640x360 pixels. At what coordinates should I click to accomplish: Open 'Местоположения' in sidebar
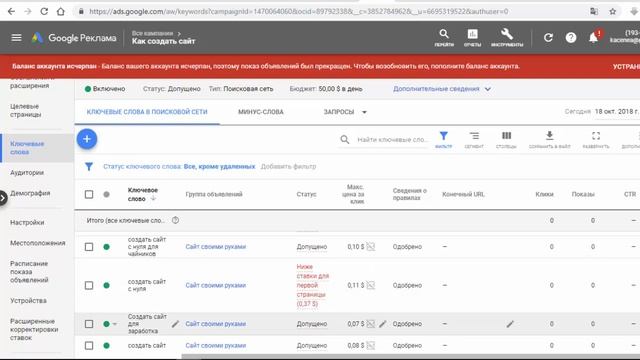pos(38,243)
